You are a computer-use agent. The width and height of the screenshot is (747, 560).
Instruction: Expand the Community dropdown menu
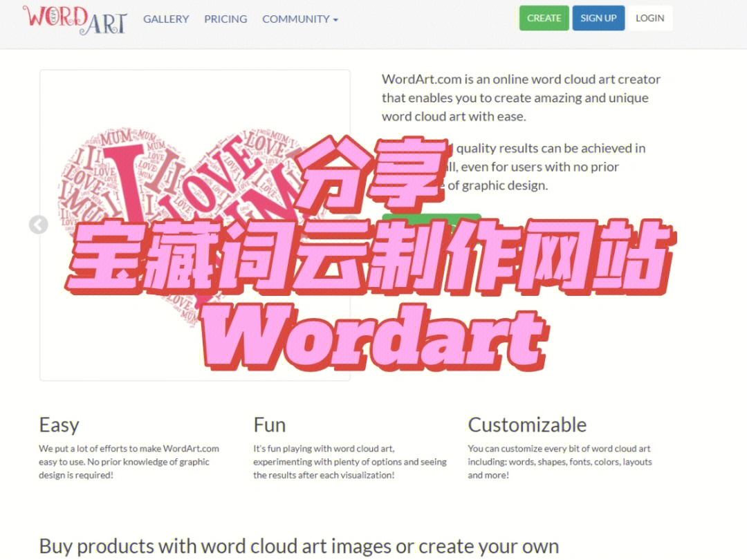pyautogui.click(x=300, y=19)
